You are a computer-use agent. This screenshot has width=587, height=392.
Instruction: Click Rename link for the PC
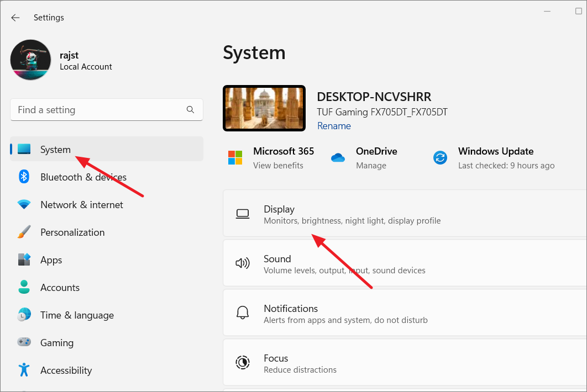click(334, 126)
